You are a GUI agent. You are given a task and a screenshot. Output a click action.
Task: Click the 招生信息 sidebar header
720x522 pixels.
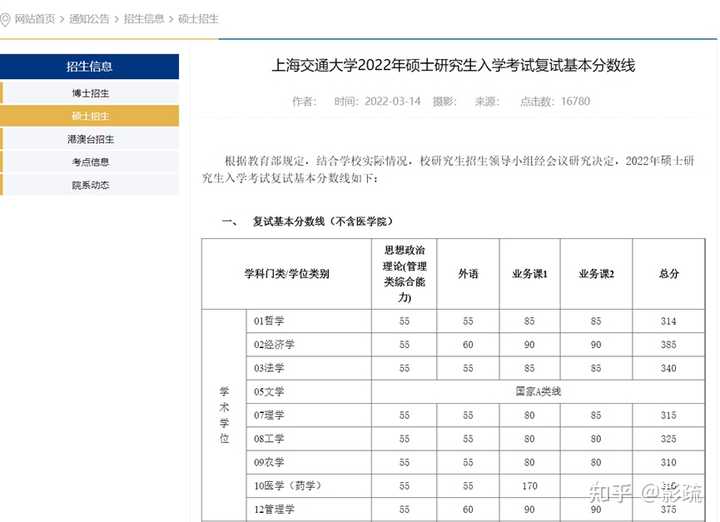(90, 67)
